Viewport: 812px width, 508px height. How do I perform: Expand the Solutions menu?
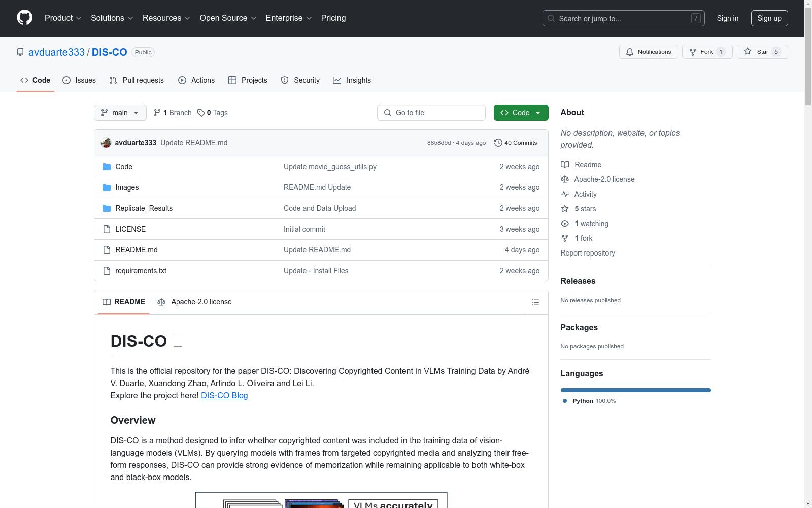tap(112, 18)
